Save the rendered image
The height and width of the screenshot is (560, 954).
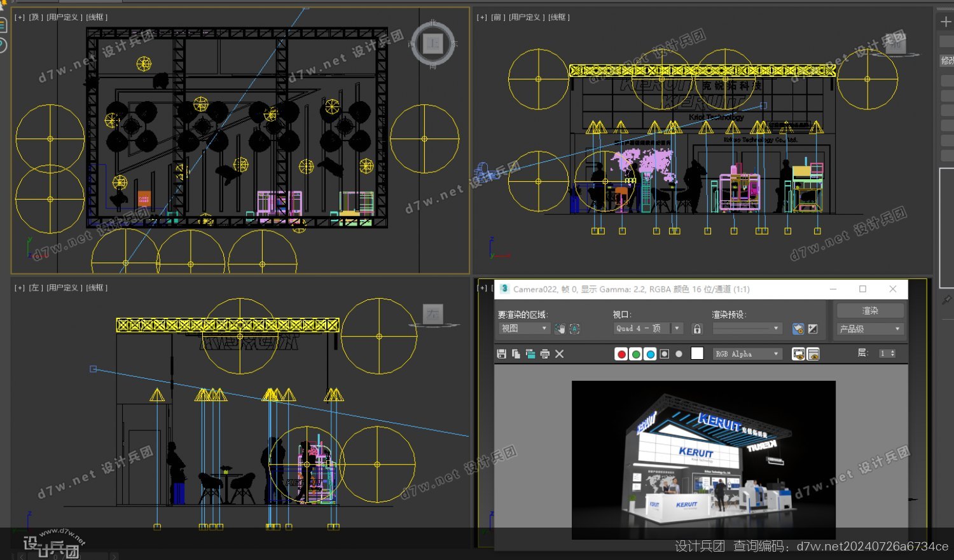[501, 354]
